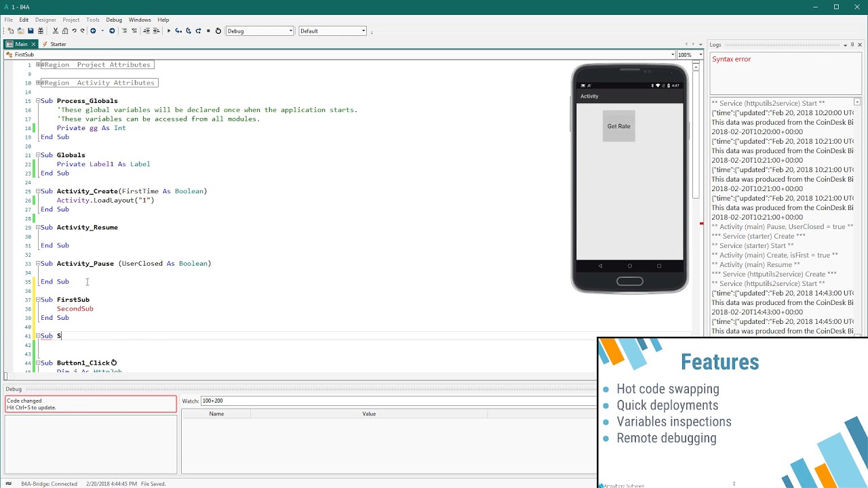Open the Tools menu
The width and height of the screenshot is (868, 488).
tap(93, 20)
